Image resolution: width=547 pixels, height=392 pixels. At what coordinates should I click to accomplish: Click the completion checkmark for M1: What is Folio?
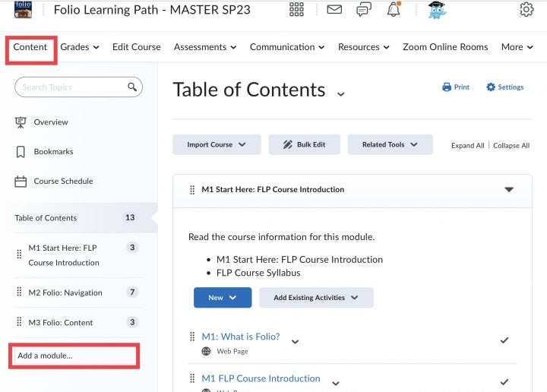(x=504, y=340)
